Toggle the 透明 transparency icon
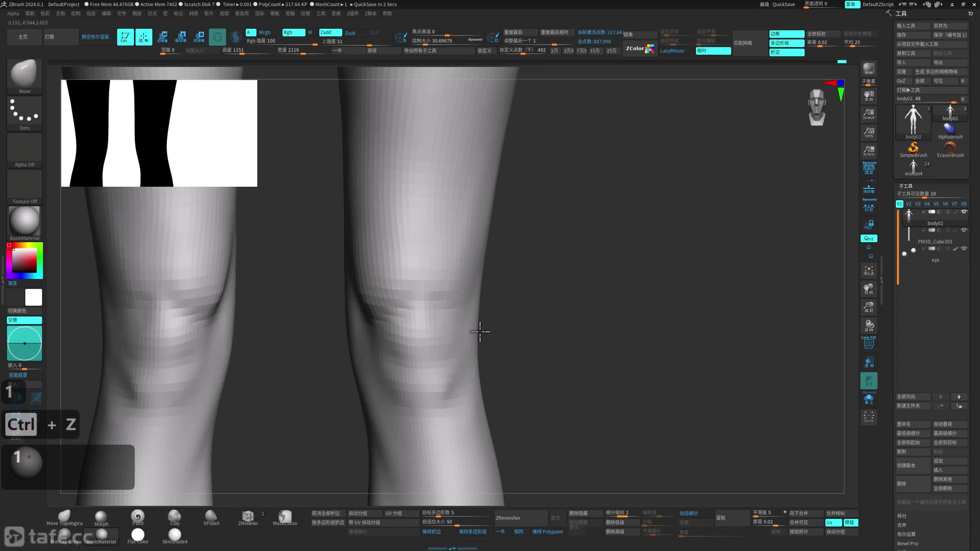Viewport: 980px width, 551px height. (x=869, y=362)
